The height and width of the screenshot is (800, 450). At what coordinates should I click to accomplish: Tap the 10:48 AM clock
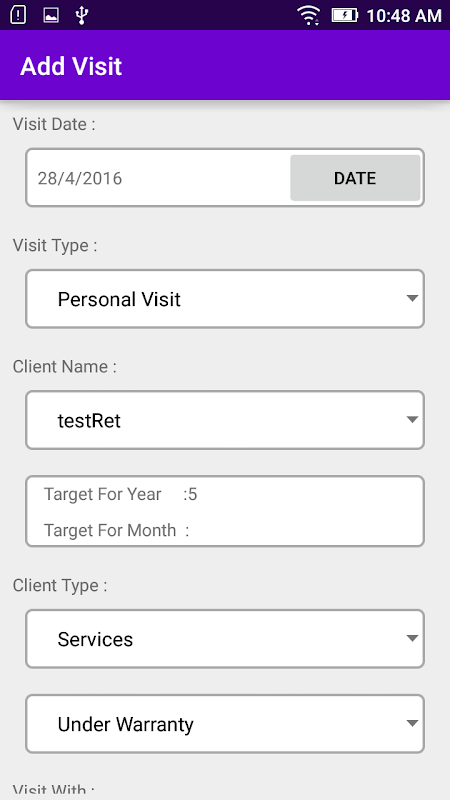click(x=404, y=15)
